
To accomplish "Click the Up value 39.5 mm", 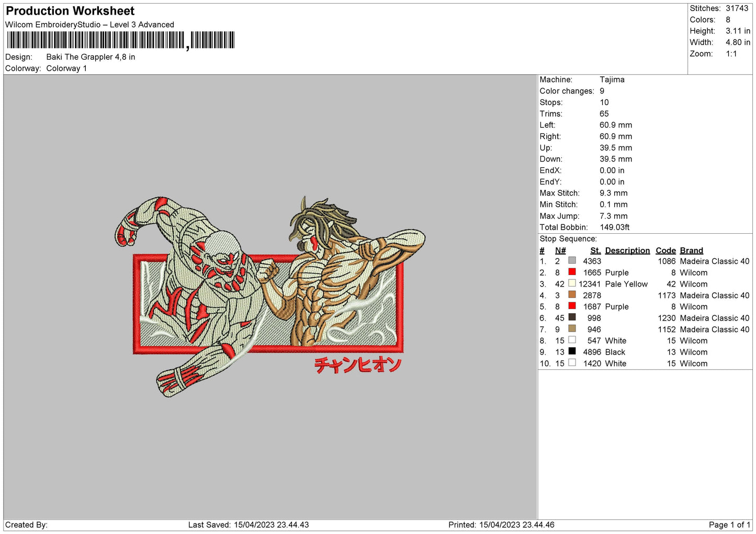I will 616,148.
